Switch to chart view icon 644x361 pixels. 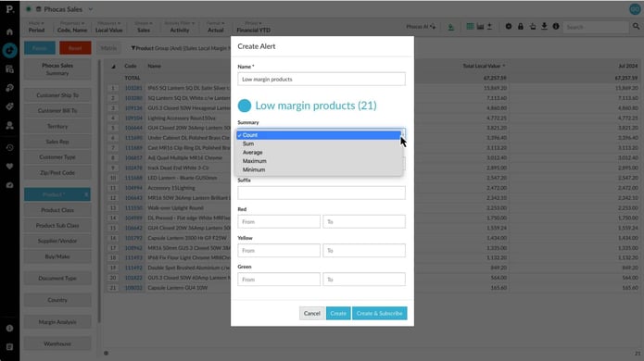pos(480,27)
